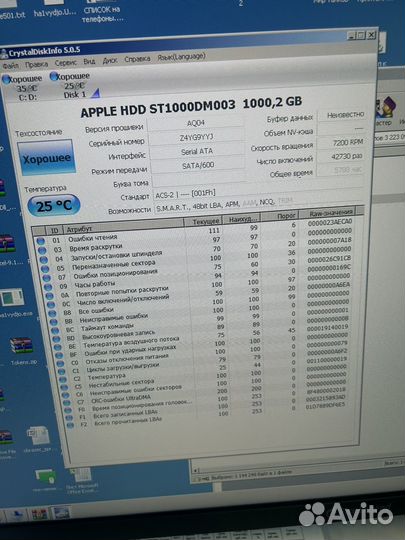Click status dot of row 09 Часы работы
The height and width of the screenshot is (540, 405).
[48, 287]
